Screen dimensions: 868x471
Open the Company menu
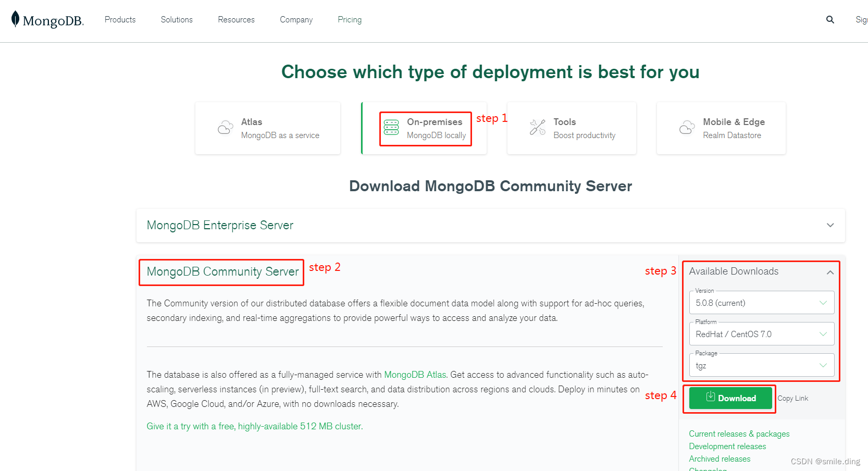click(x=296, y=20)
